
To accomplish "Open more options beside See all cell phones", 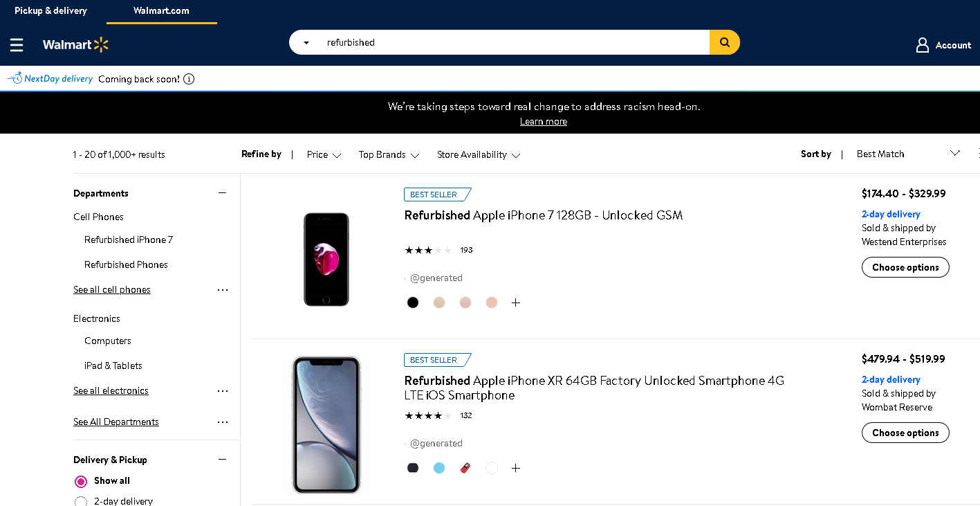I will tap(223, 290).
